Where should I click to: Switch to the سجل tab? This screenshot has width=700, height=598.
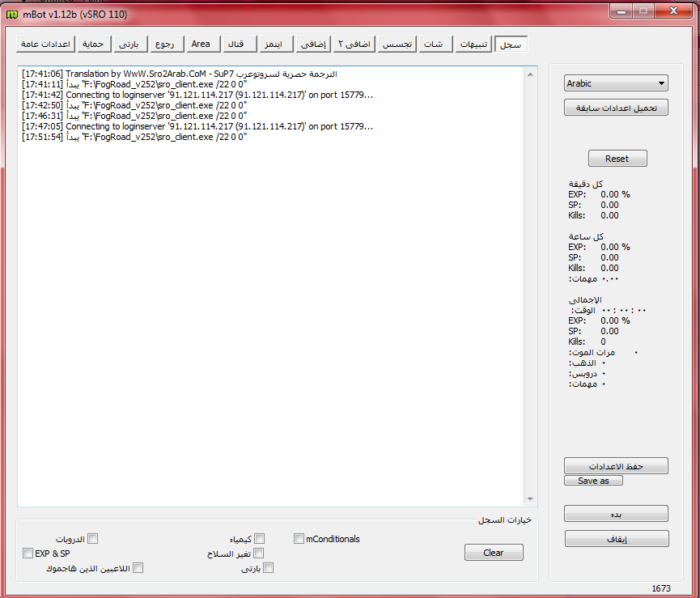[x=511, y=45]
